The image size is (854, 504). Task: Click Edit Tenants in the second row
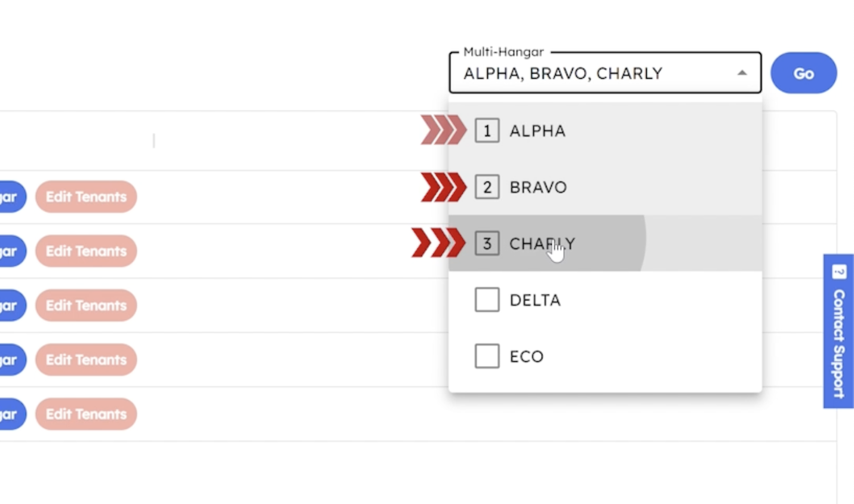pos(86,251)
